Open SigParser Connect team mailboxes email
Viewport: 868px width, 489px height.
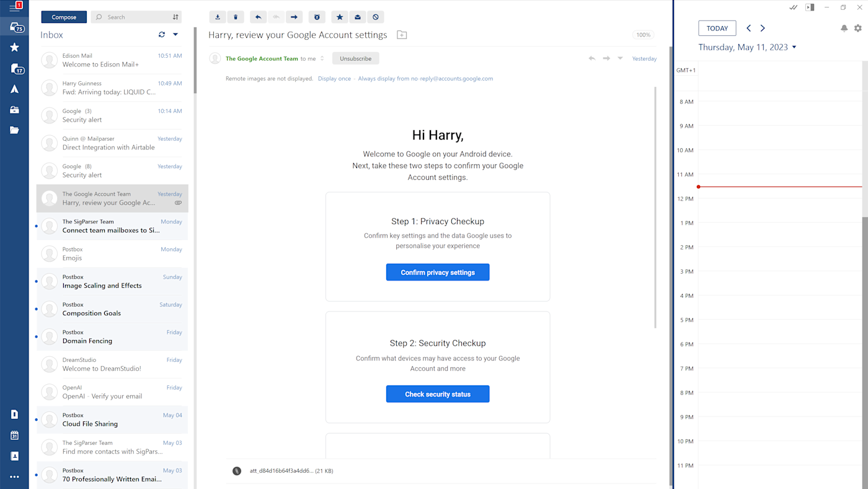click(112, 226)
